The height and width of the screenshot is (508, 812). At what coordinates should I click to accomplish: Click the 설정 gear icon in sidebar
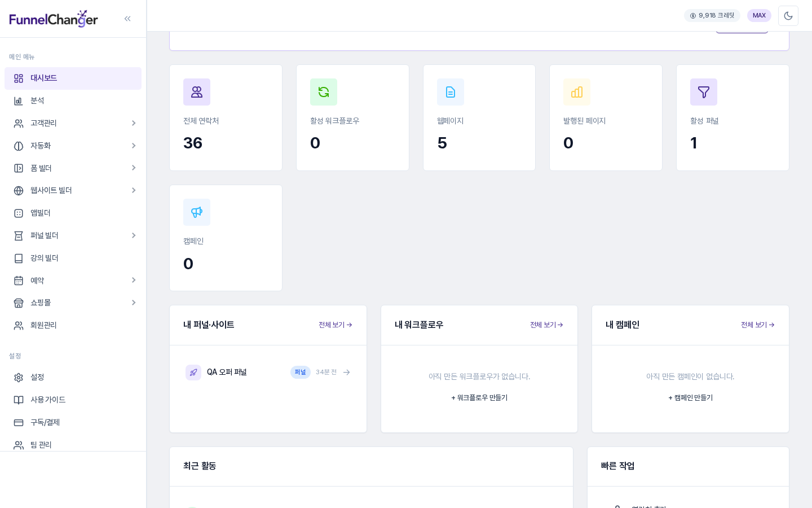pos(19,378)
